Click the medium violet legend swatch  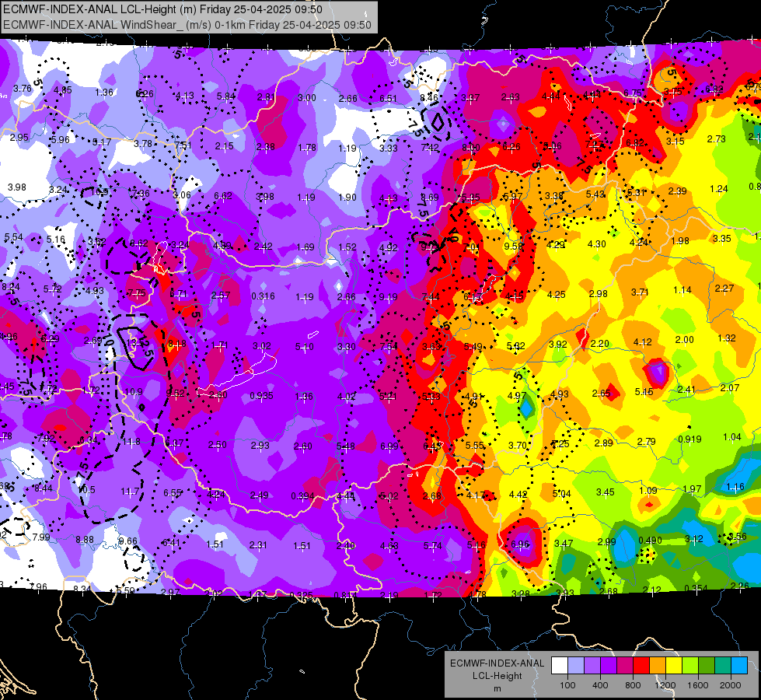point(592,666)
